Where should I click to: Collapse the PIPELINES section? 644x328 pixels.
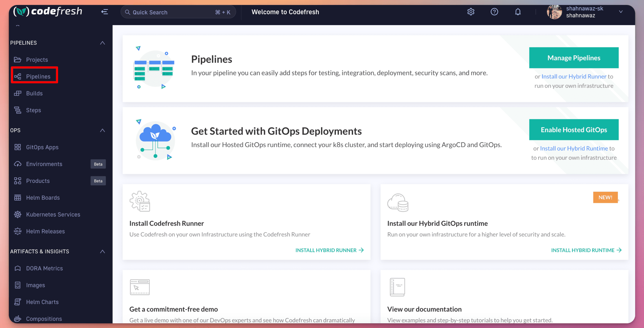coord(102,43)
